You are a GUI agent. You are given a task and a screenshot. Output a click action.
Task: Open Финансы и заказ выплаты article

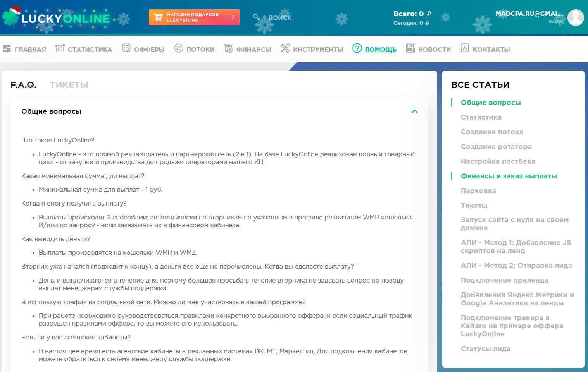pyautogui.click(x=509, y=176)
